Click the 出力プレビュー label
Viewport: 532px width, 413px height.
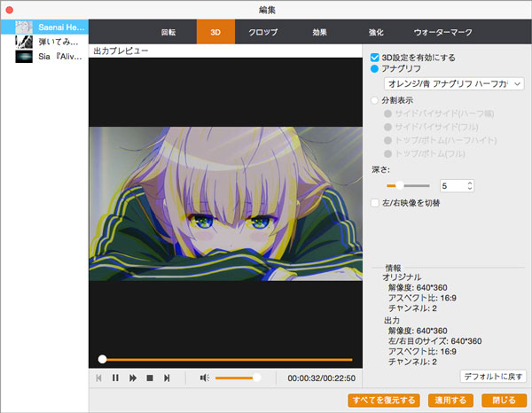click(x=121, y=51)
